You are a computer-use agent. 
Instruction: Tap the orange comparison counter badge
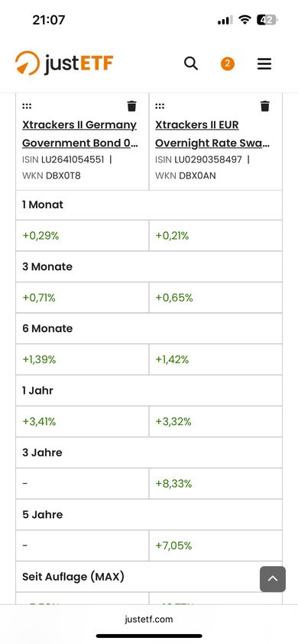[x=227, y=63]
